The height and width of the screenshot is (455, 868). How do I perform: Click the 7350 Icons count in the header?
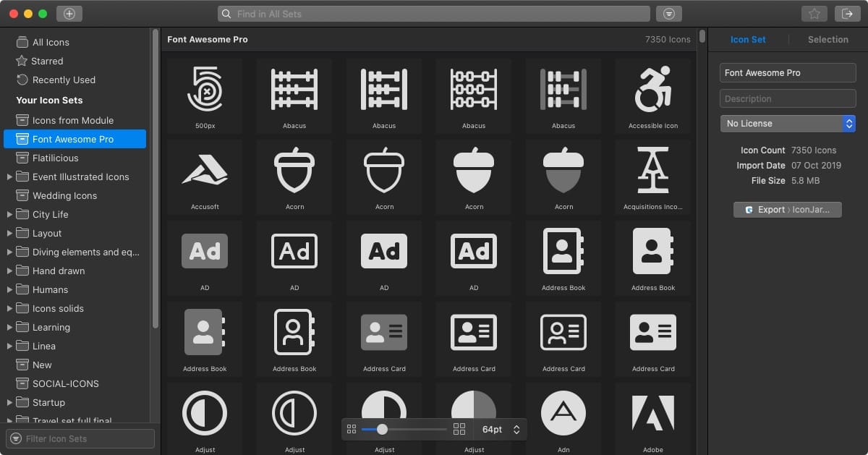[x=668, y=40]
